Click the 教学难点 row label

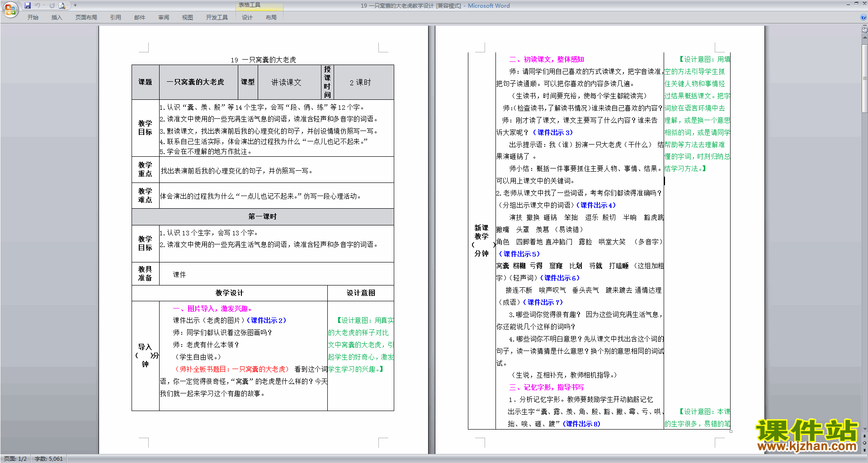(145, 196)
